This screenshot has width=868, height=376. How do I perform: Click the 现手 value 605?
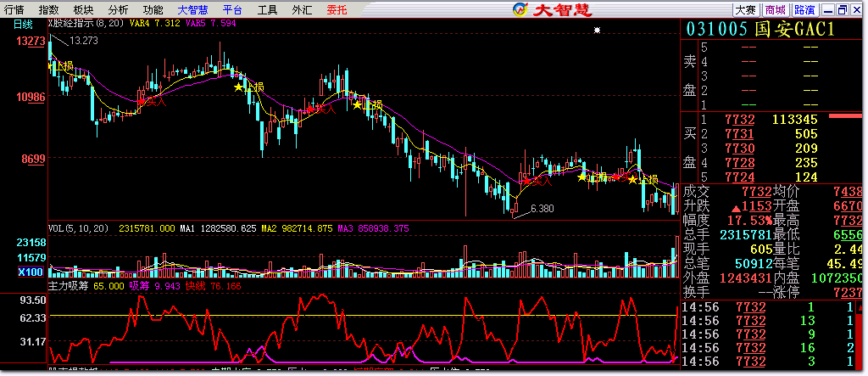point(760,249)
